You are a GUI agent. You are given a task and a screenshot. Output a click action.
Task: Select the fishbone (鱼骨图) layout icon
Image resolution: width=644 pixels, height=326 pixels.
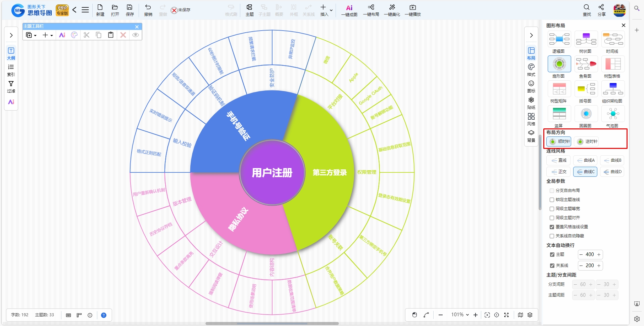pos(586,64)
